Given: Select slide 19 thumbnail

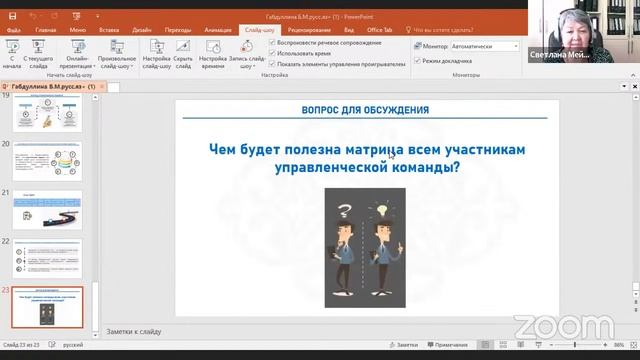Looking at the screenshot, I should pos(47,113).
